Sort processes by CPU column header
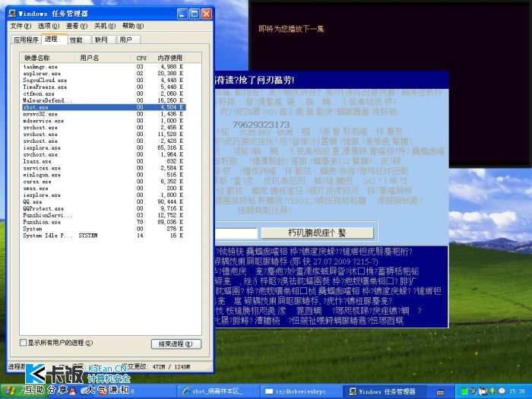 [141, 58]
